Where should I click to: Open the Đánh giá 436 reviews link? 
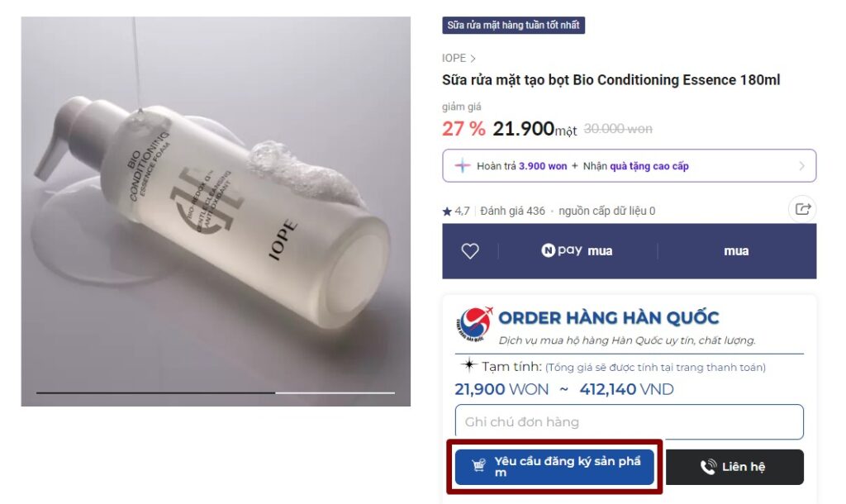pyautogui.click(x=512, y=211)
